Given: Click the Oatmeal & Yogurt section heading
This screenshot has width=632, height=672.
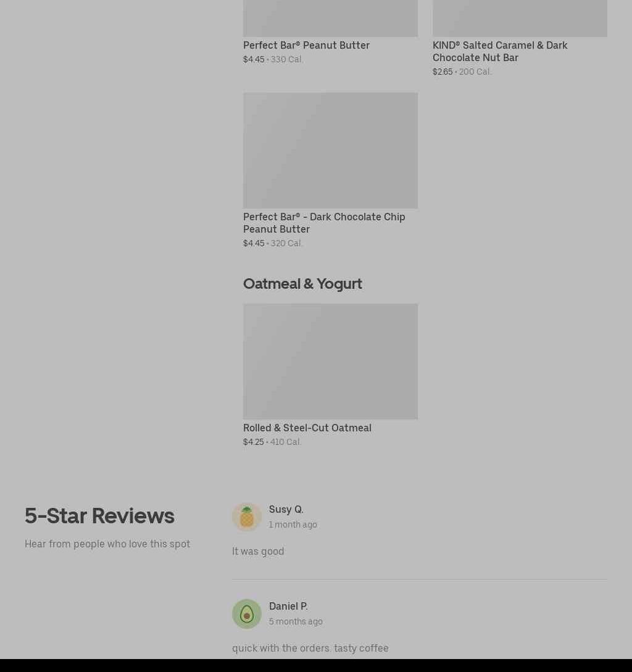Looking at the screenshot, I should (x=302, y=284).
